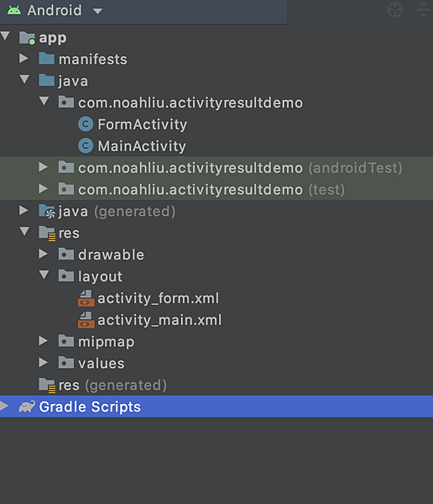Image resolution: width=433 pixels, height=504 pixels.
Task: Expand the manifests folder
Action: point(23,59)
